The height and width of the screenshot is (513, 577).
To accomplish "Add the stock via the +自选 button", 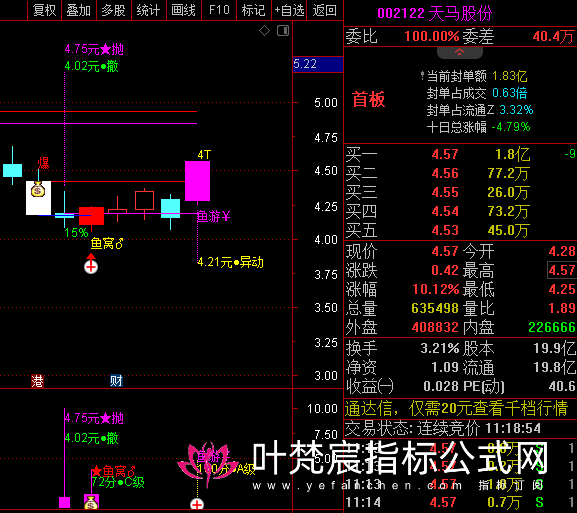I will [x=289, y=10].
